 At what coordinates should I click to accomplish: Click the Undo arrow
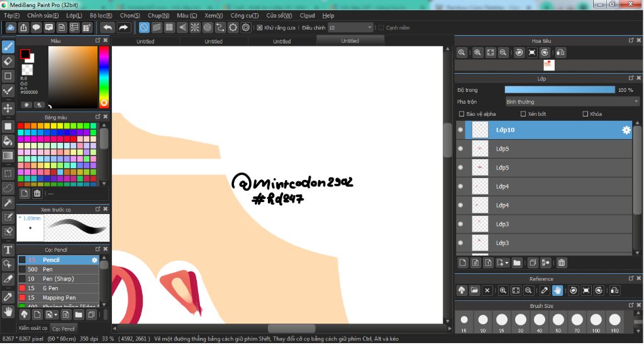[x=108, y=28]
